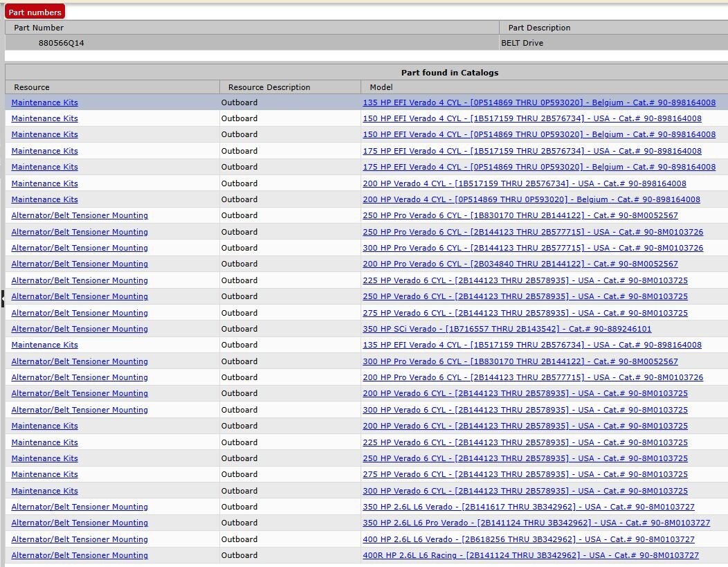Open Maintenance Kits for 135 HP EFI USA
Image resolution: width=728 pixels, height=567 pixels.
[44, 345]
